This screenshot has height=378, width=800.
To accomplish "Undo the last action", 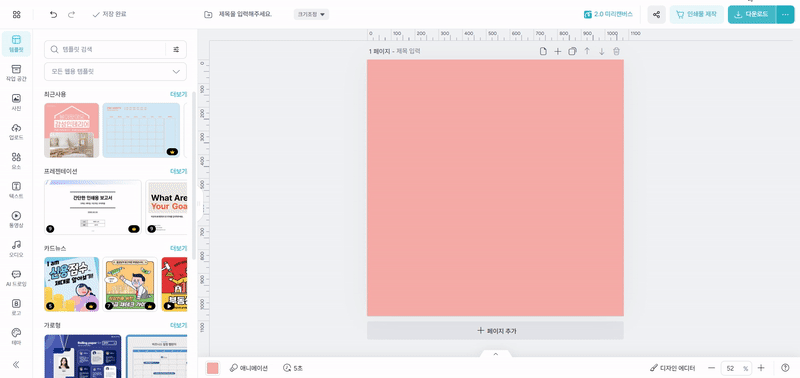I will click(x=54, y=14).
